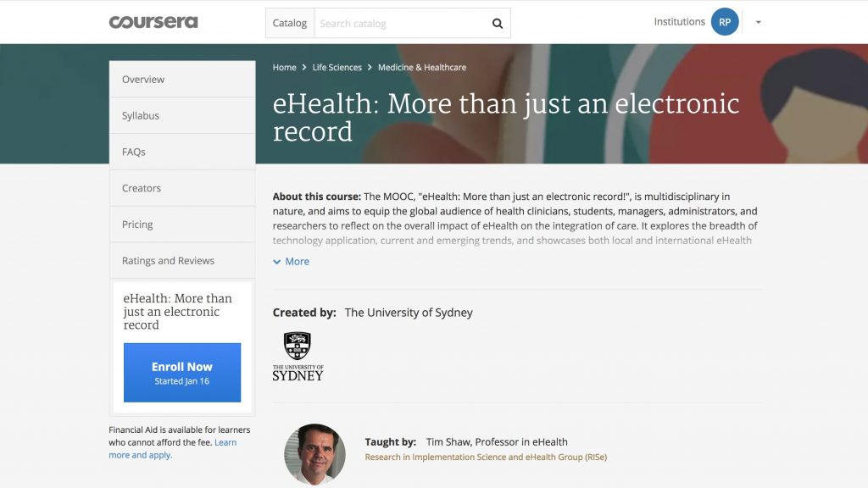The height and width of the screenshot is (488, 868).
Task: Click the Tim Shaw, Professor in eHealth text
Action: tap(497, 441)
